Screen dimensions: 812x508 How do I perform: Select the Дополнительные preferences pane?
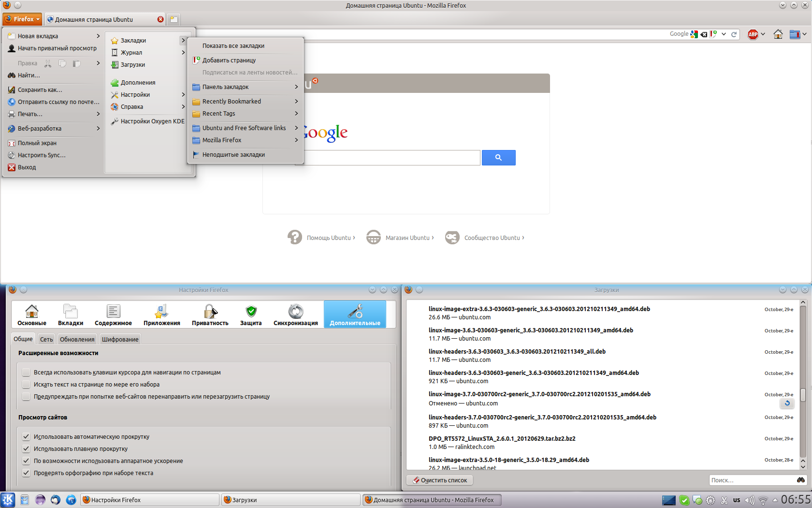[x=355, y=314]
